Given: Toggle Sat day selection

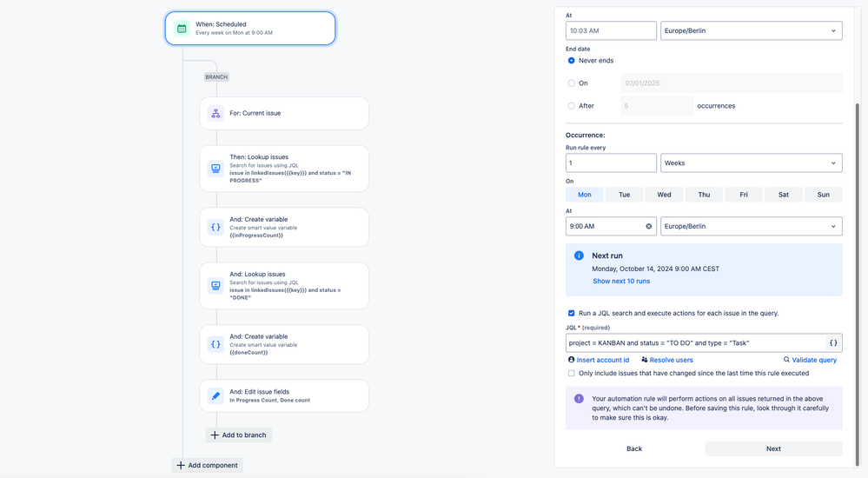Looking at the screenshot, I should [784, 195].
